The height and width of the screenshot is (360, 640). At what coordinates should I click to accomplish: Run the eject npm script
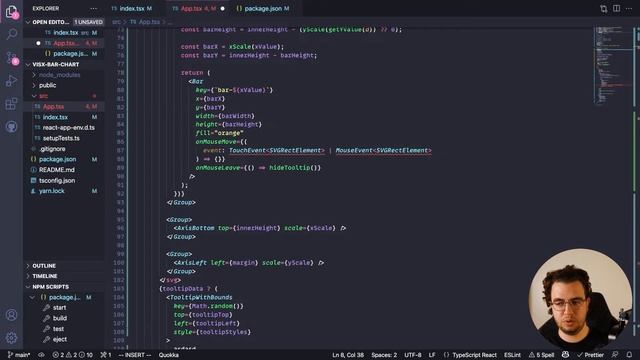coord(60,340)
